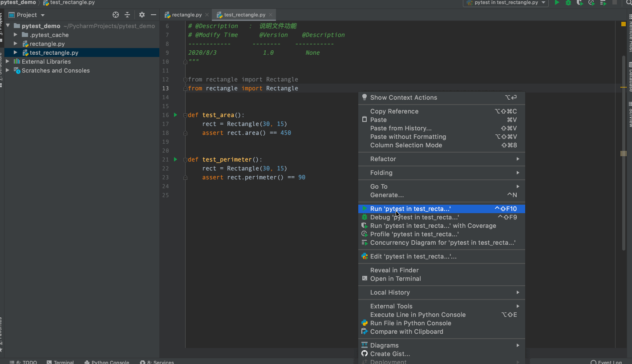Open the Project panel settings gear
Image resolution: width=632 pixels, height=364 pixels.
(x=142, y=15)
